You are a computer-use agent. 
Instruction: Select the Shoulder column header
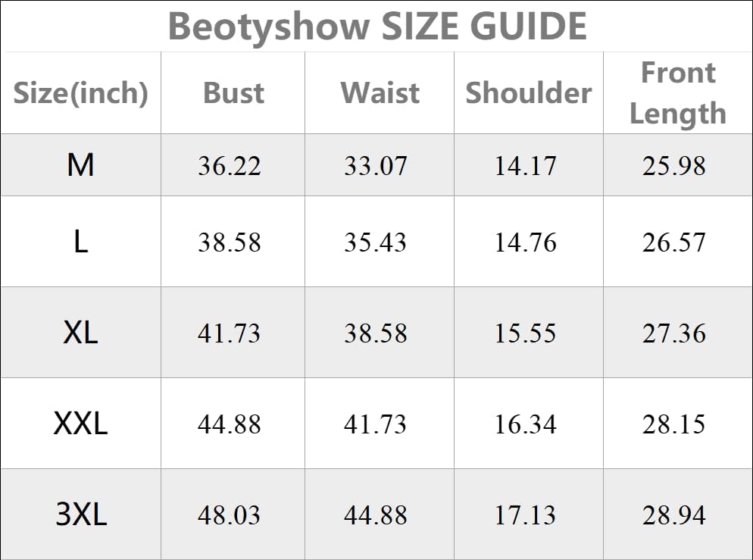coord(528,93)
